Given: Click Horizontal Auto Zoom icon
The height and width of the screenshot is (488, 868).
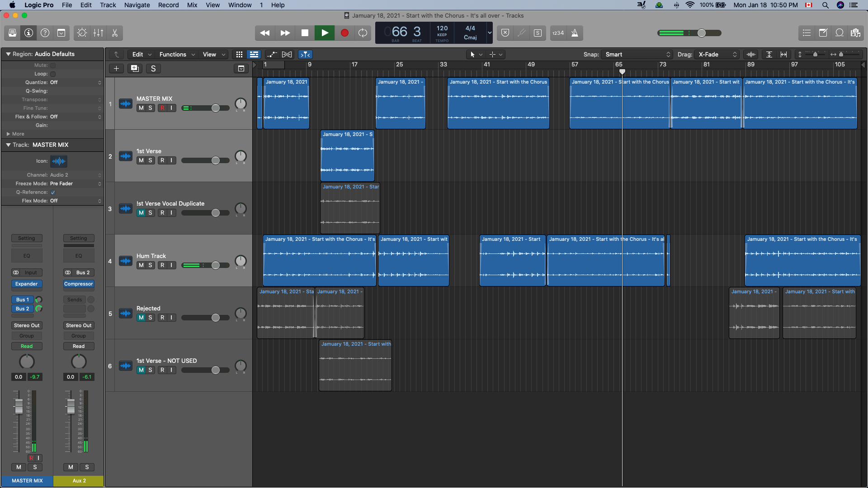Looking at the screenshot, I should (x=783, y=55).
